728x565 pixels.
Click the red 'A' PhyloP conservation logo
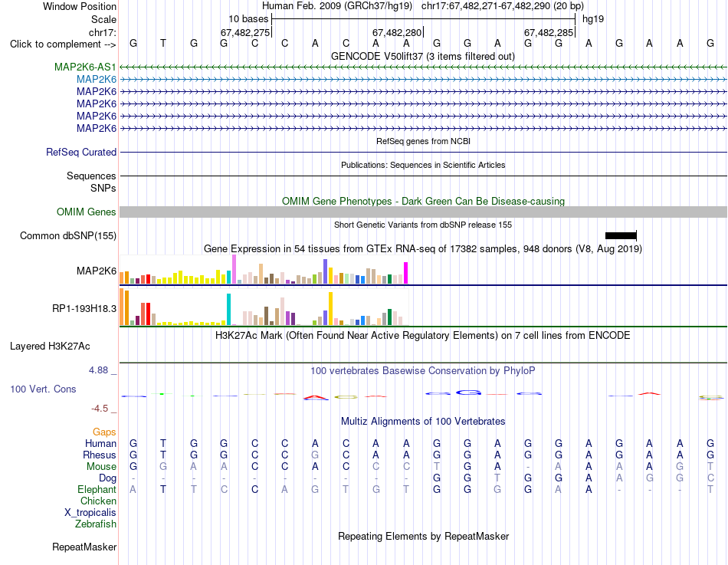pyautogui.click(x=315, y=397)
